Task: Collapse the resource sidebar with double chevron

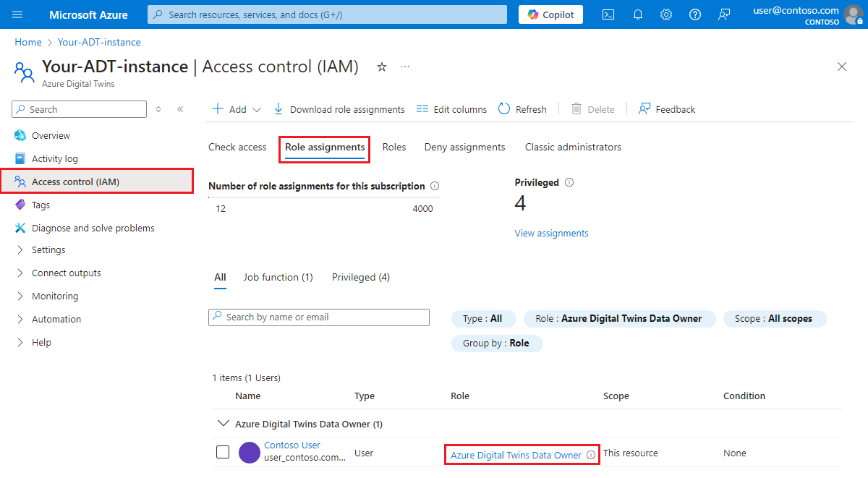Action: pos(180,108)
